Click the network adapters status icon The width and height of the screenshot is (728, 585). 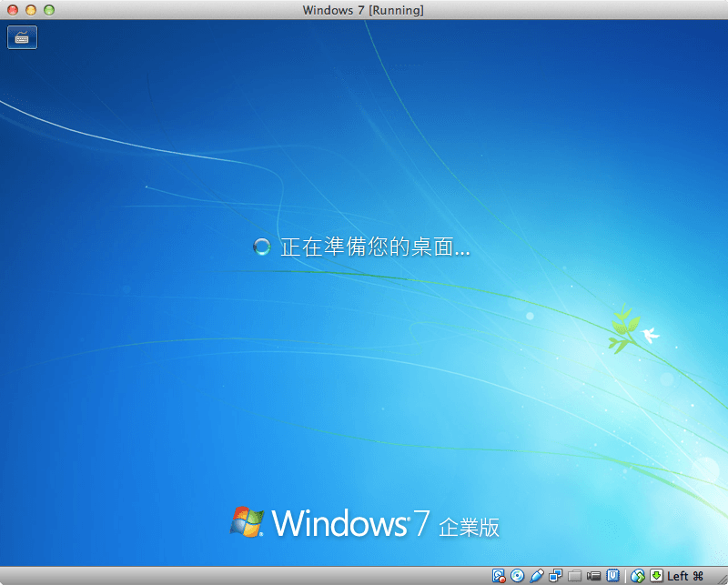click(x=556, y=575)
